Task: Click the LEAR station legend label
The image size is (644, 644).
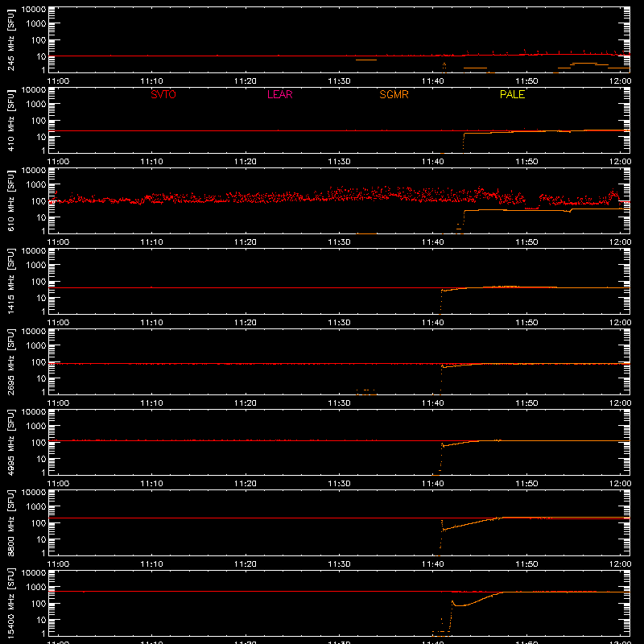Action: coord(279,94)
